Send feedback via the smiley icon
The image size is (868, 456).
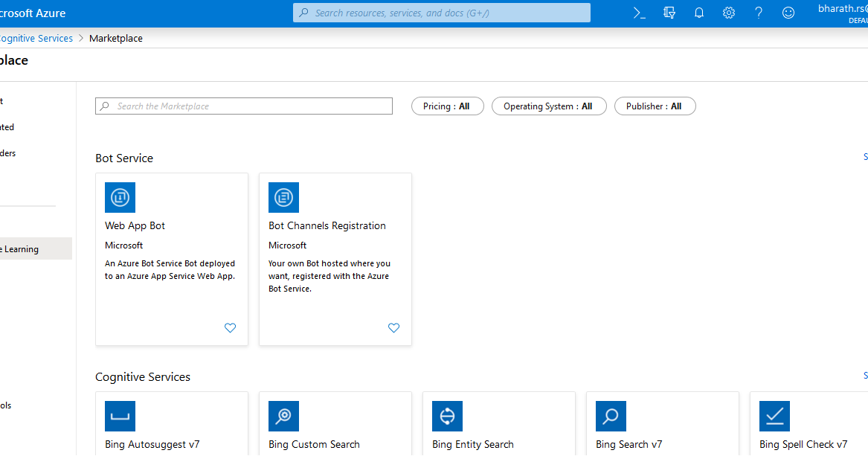[x=788, y=13]
